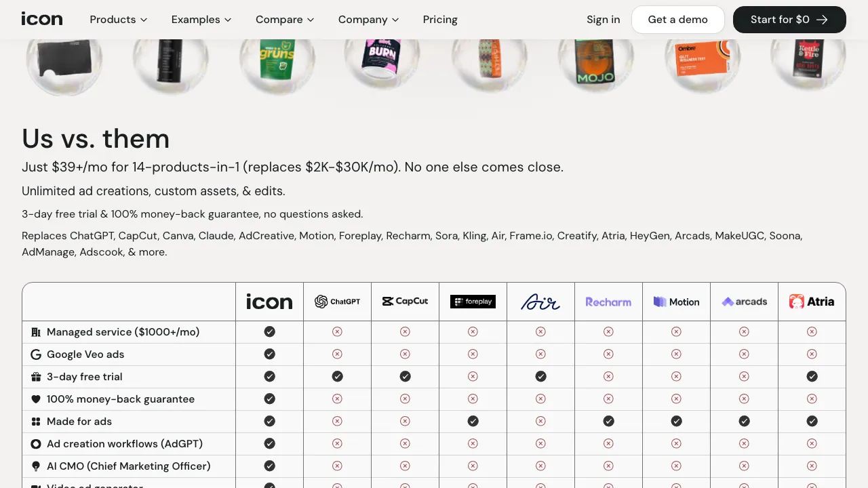Click CapCut's checkmark for 3-day free trial
The height and width of the screenshot is (488, 868).
(405, 376)
